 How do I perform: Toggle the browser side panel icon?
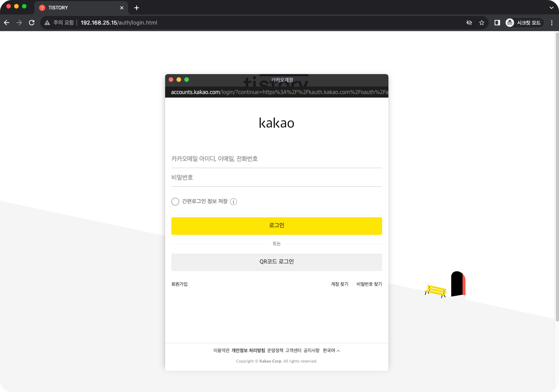(x=497, y=23)
